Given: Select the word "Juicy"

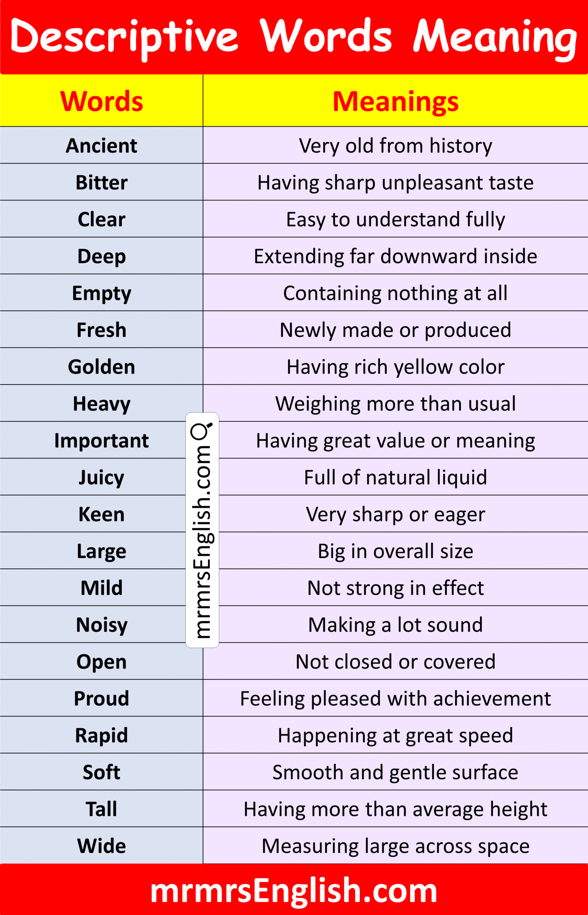Looking at the screenshot, I should pyautogui.click(x=101, y=477).
